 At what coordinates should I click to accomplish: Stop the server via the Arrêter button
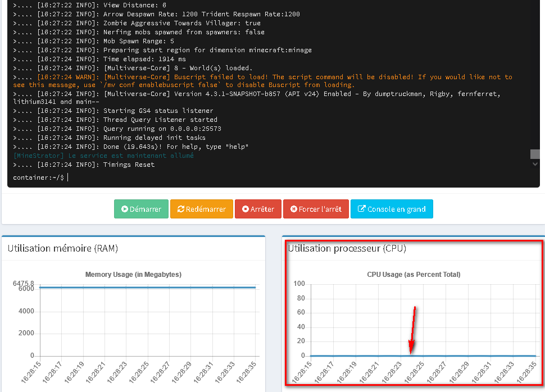tap(258, 208)
